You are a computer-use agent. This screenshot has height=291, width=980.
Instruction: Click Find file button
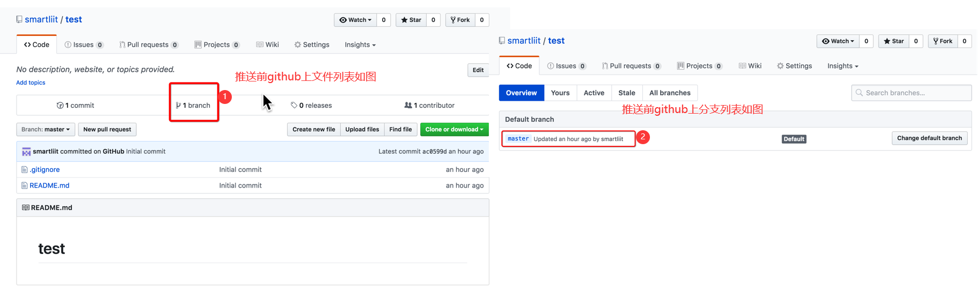point(400,129)
